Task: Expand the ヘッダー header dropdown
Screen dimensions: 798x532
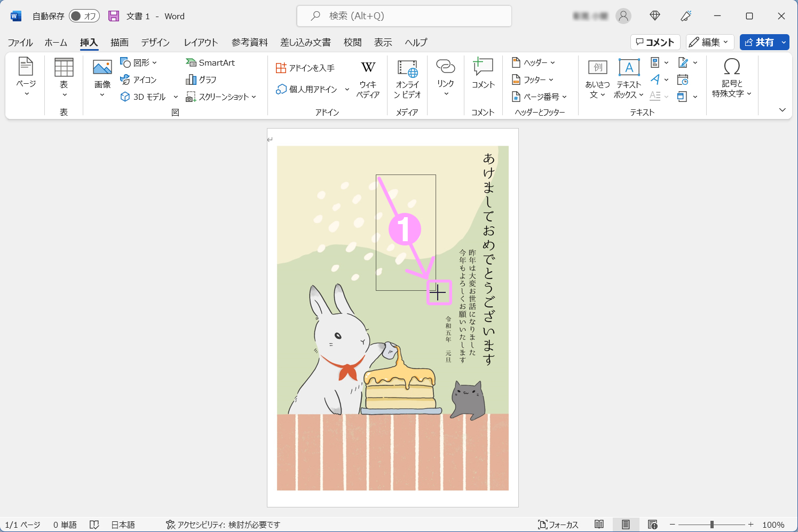Action: [x=534, y=62]
